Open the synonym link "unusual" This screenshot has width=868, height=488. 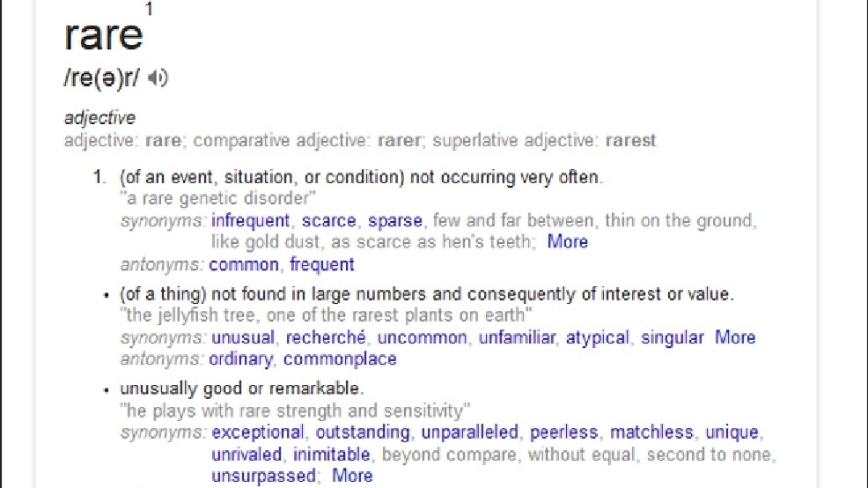pyautogui.click(x=243, y=337)
